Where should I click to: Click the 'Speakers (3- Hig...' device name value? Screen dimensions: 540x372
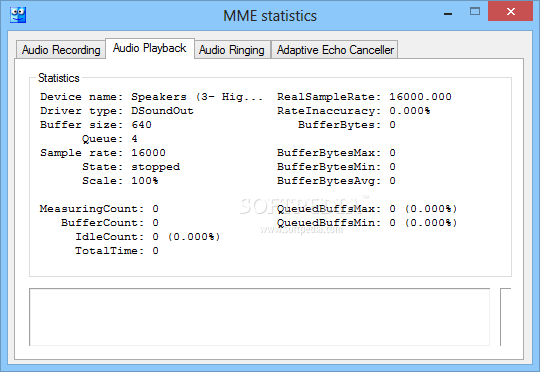pos(197,97)
